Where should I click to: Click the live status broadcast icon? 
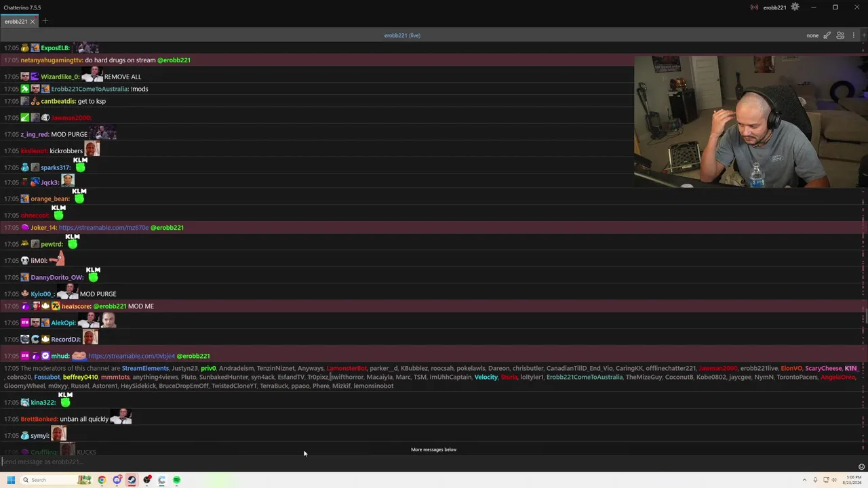754,7
